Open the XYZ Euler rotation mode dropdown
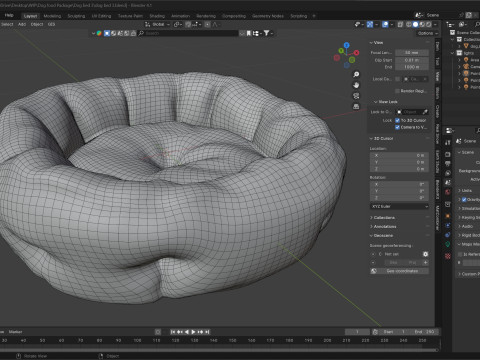Screen dimensions: 480x360 pyautogui.click(x=399, y=206)
